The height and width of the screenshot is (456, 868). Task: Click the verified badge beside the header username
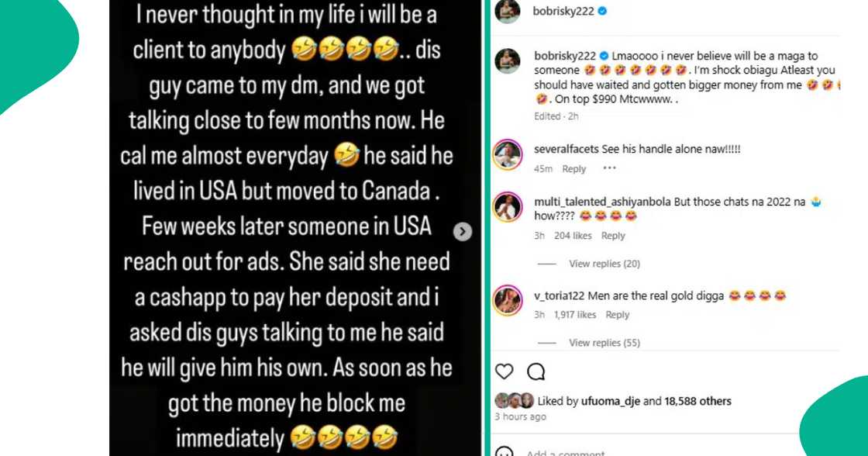(603, 11)
